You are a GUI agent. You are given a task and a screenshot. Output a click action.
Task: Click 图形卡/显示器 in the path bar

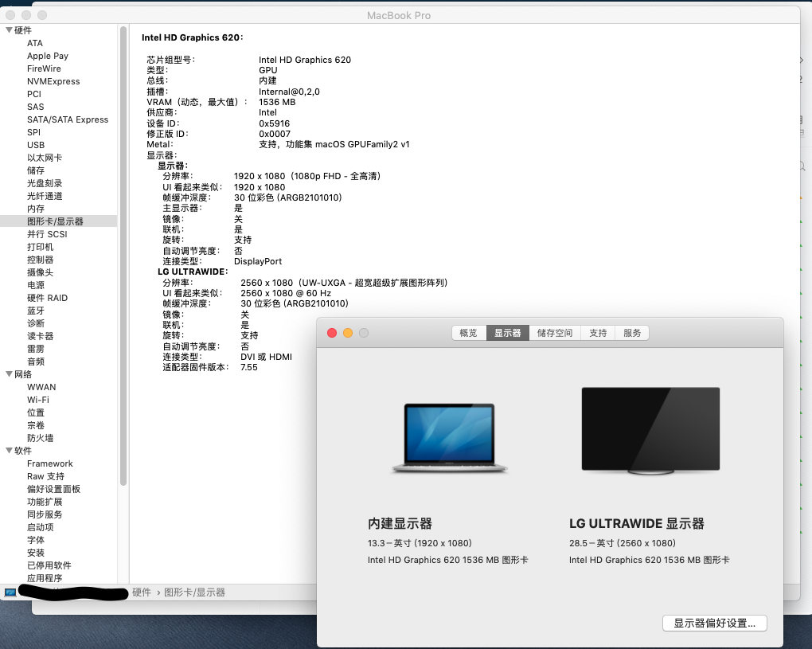[195, 592]
